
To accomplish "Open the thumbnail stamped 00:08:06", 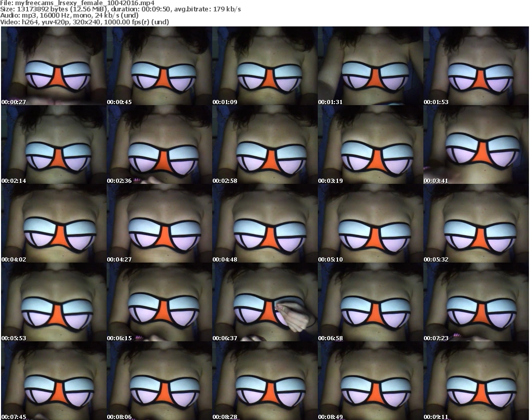I will coord(159,381).
